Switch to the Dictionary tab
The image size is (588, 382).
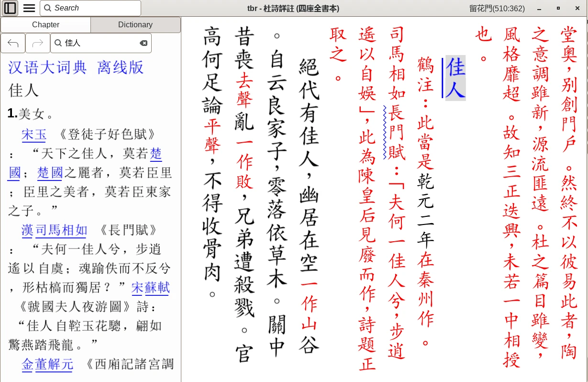click(x=135, y=25)
